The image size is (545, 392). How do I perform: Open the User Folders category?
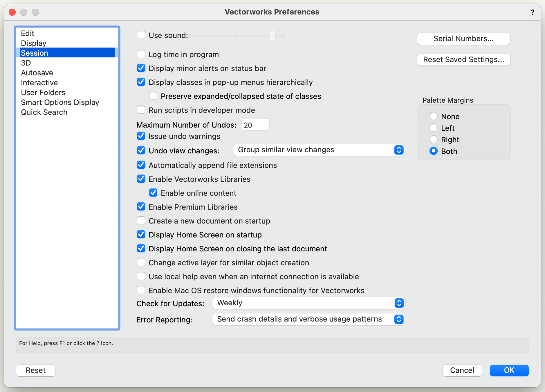click(67, 92)
